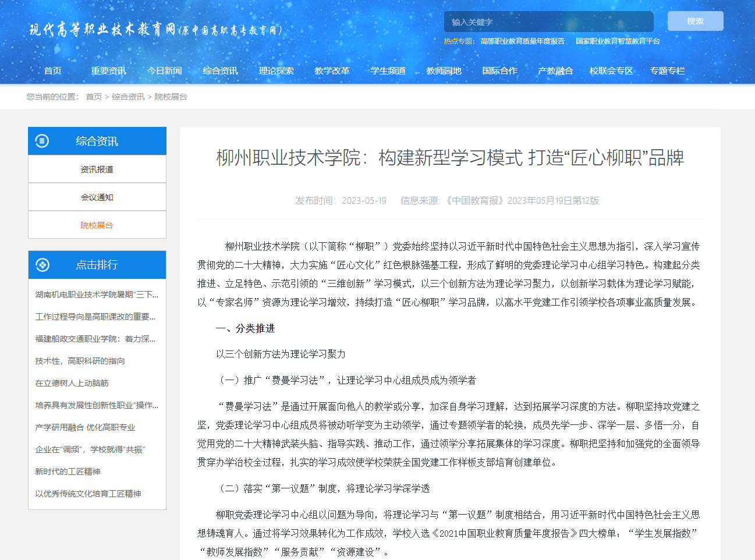This screenshot has height=560, width=755.
Task: Open 会议通知 sidebar category
Action: [97, 197]
